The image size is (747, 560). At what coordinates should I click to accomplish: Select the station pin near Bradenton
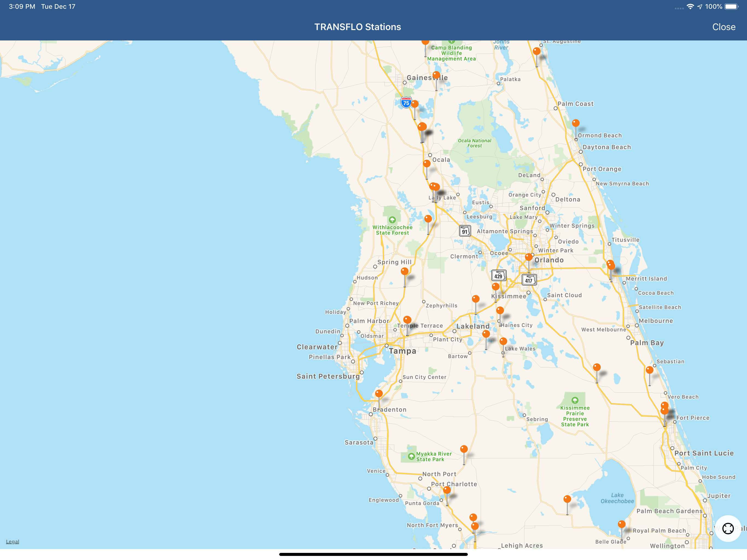pyautogui.click(x=379, y=393)
